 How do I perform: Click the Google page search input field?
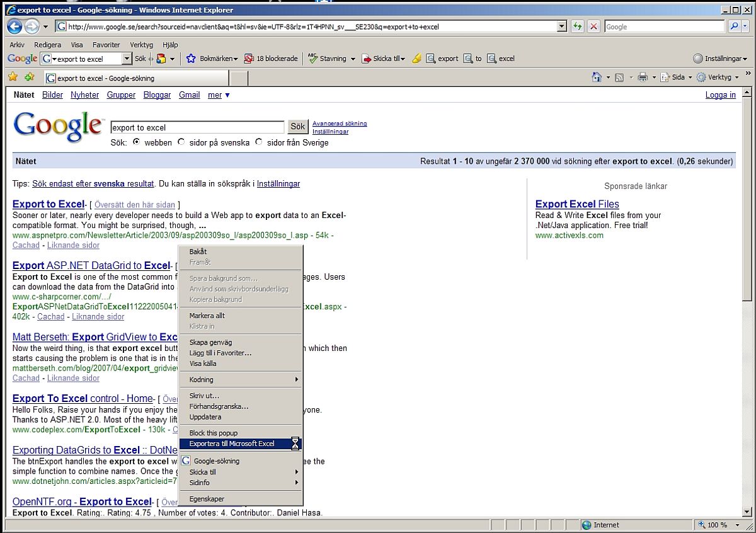tap(197, 127)
